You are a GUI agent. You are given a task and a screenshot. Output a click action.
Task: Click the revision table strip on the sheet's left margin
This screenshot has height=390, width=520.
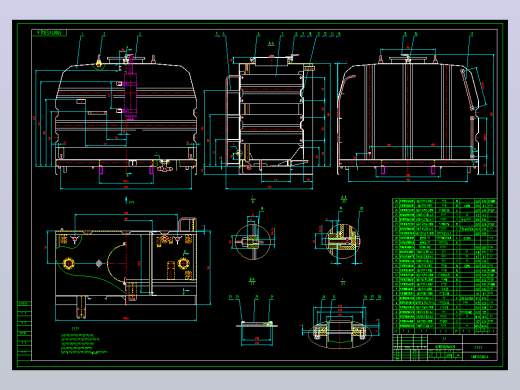24,331
